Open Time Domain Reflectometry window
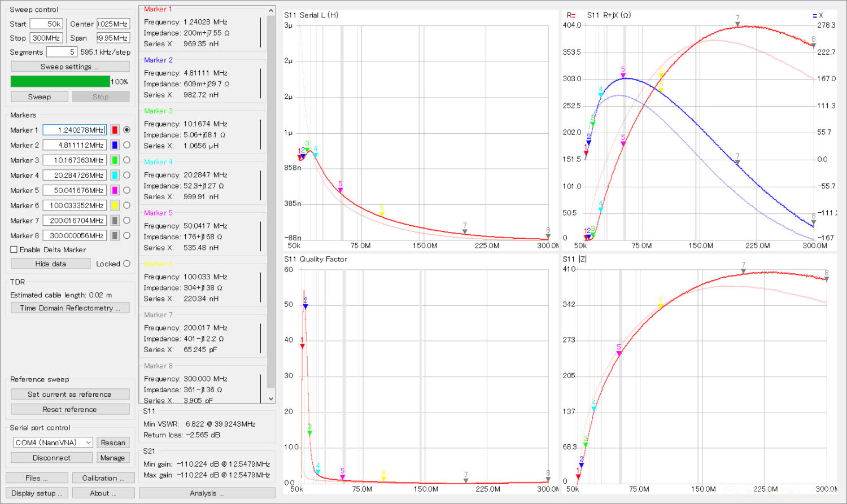 [x=70, y=308]
